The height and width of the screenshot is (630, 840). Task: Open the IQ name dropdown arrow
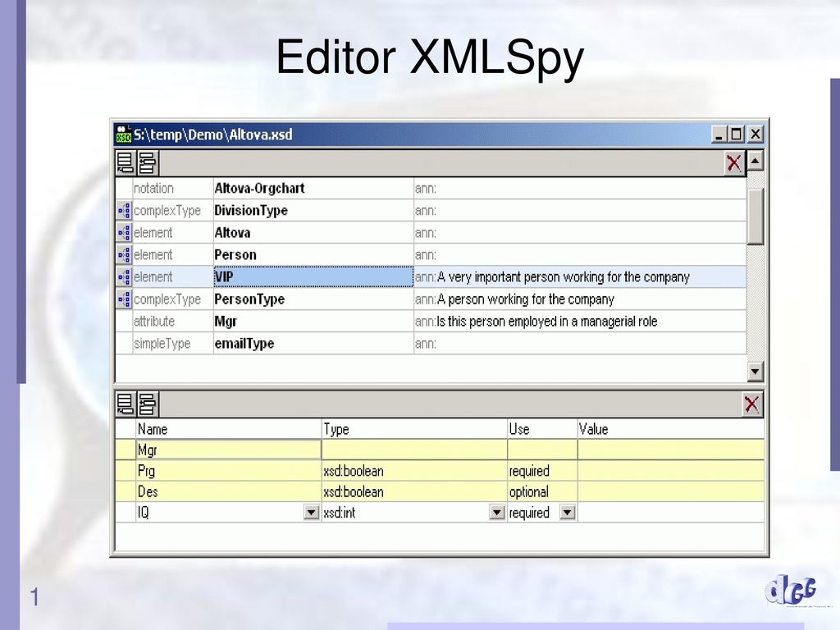[311, 513]
